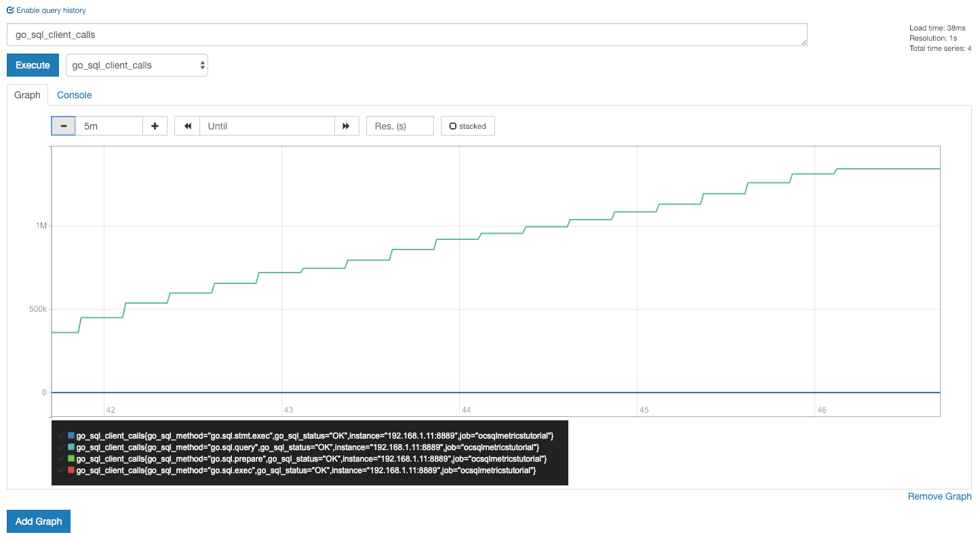Decrease the time range with minus button
Screen dimensions: 980x541
[63, 126]
